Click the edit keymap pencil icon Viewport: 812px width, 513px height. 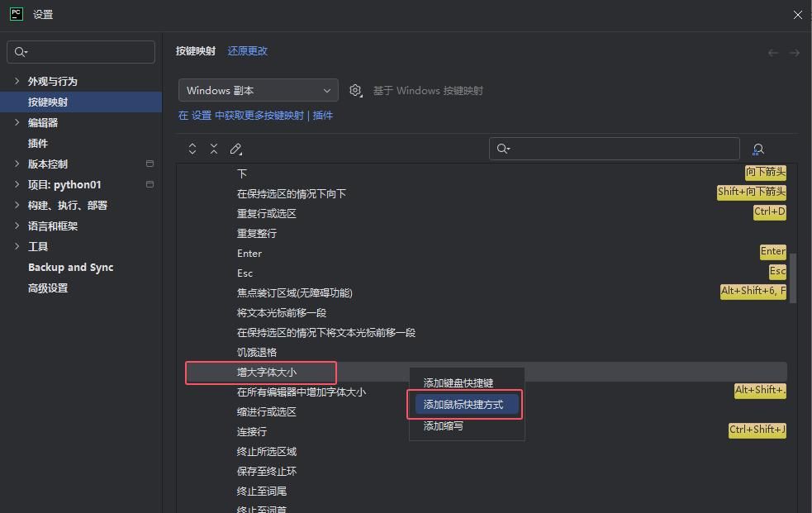(237, 149)
